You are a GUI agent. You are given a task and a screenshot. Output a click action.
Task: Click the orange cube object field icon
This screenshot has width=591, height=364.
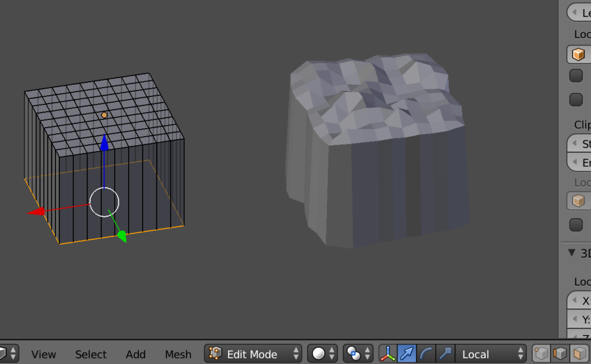point(578,55)
